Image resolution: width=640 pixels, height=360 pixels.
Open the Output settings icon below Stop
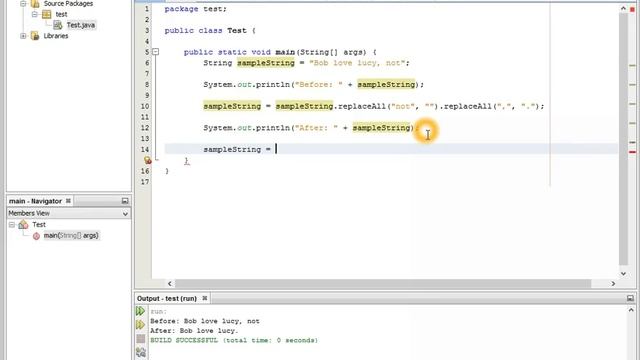tap(141, 352)
